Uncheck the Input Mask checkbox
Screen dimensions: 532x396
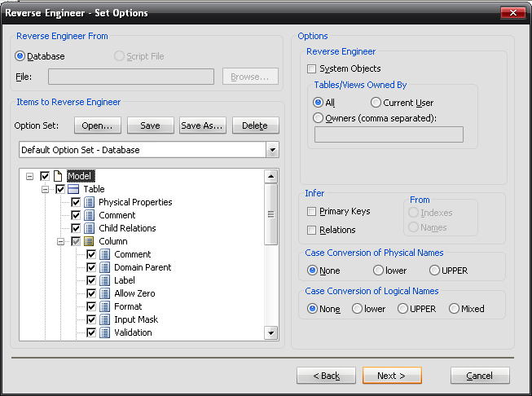coord(91,319)
